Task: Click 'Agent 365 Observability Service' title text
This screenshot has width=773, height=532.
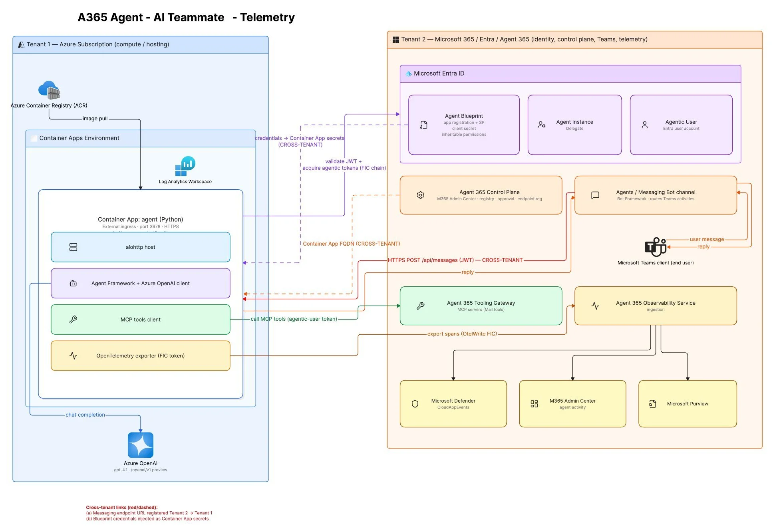Action: click(x=656, y=303)
